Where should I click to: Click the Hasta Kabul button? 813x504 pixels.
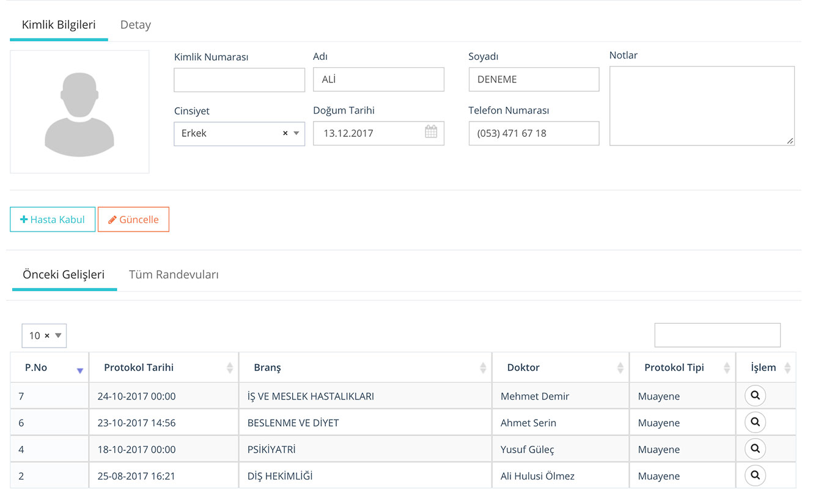(53, 219)
